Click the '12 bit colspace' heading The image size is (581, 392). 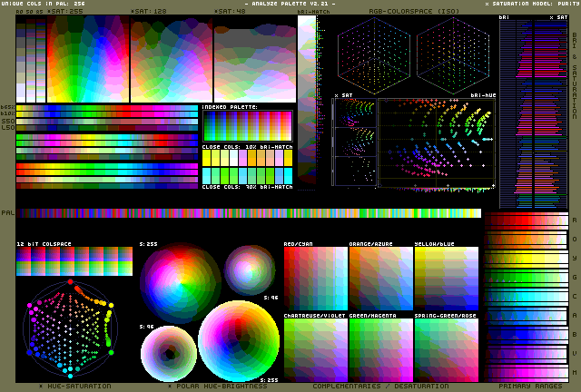pos(44,244)
